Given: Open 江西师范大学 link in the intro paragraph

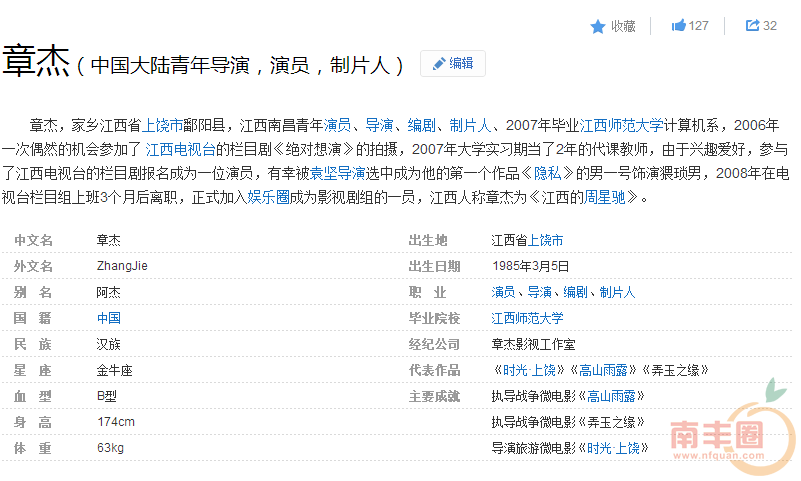Looking at the screenshot, I should 621,125.
